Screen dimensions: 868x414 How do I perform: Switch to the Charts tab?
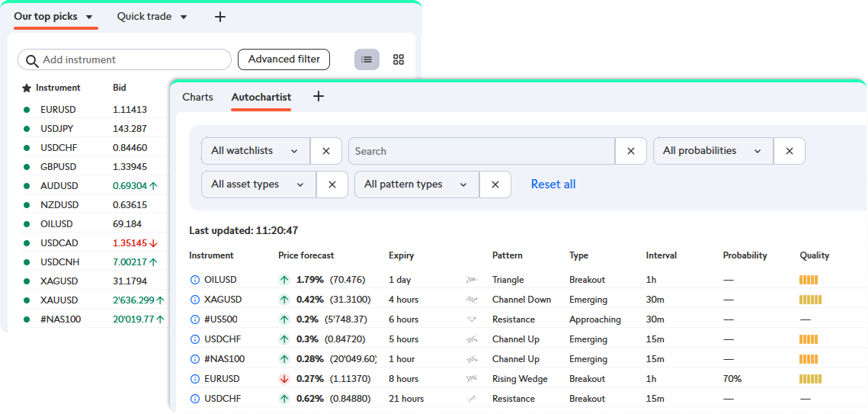point(197,97)
